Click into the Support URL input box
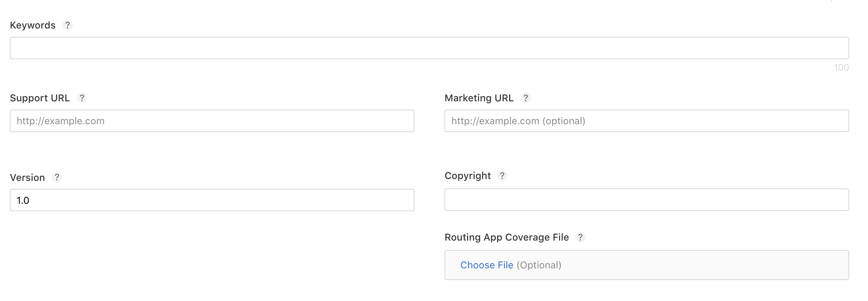 (212, 121)
